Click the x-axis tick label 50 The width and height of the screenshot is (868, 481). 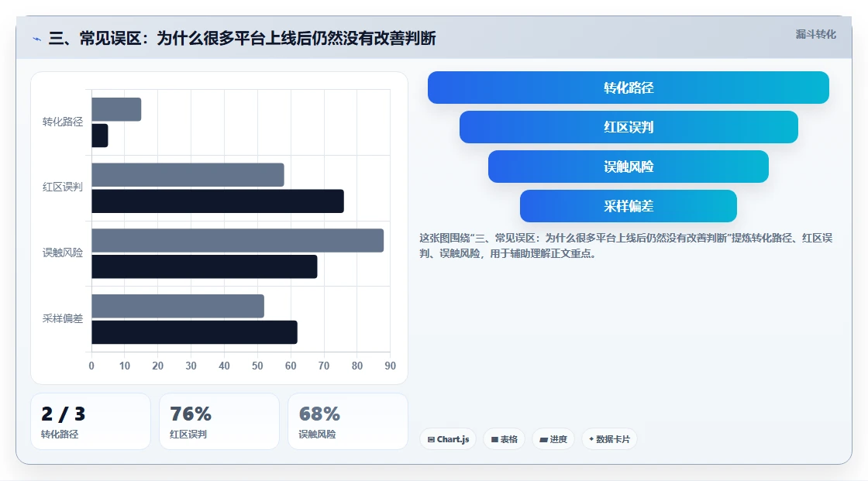[x=257, y=366]
